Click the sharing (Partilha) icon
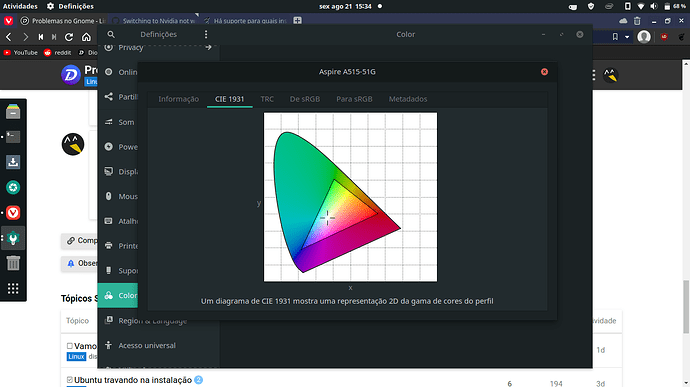This screenshot has width=690, height=387. (x=109, y=96)
